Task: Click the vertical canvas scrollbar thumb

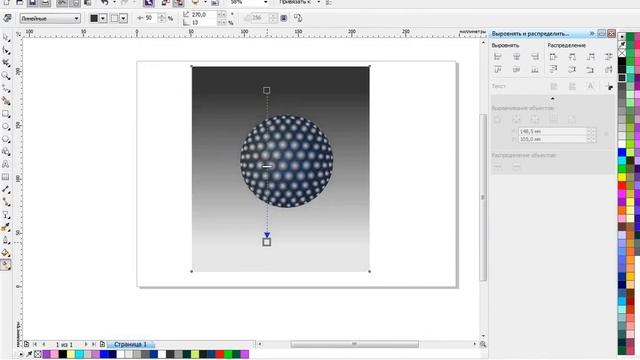Action: [483, 198]
